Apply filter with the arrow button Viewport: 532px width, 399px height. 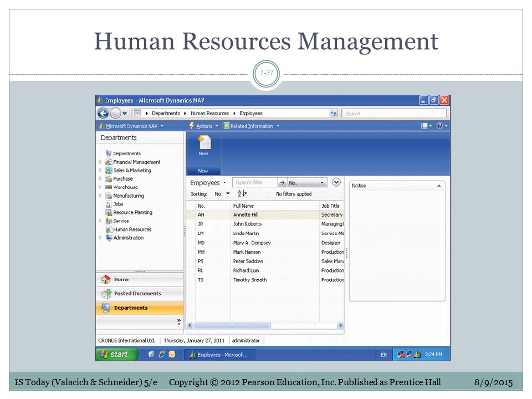pyautogui.click(x=282, y=182)
